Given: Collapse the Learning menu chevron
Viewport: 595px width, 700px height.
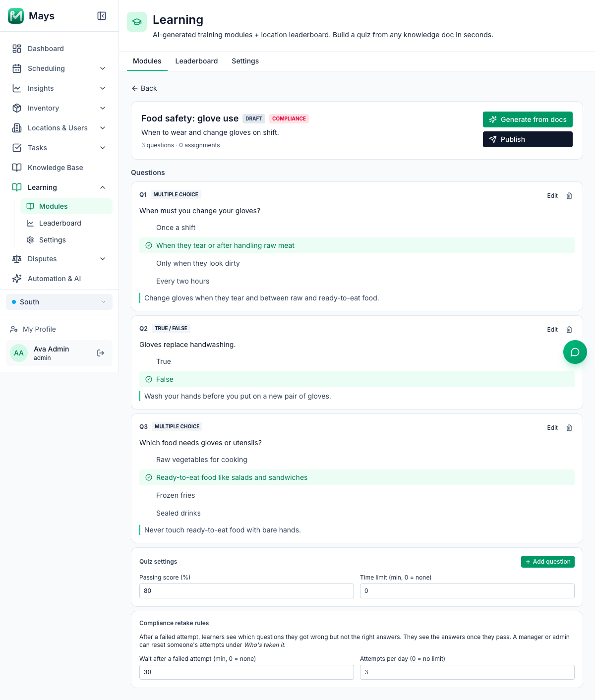Looking at the screenshot, I should click(x=103, y=187).
